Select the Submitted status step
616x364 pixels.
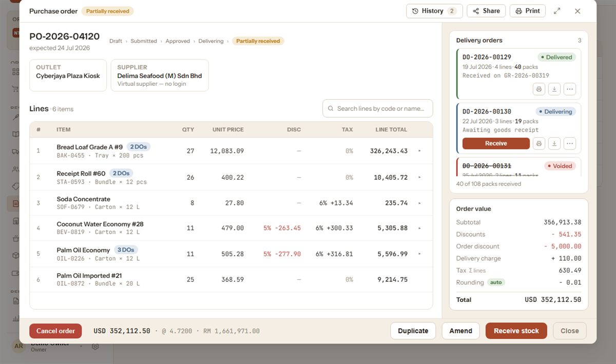coord(144,41)
